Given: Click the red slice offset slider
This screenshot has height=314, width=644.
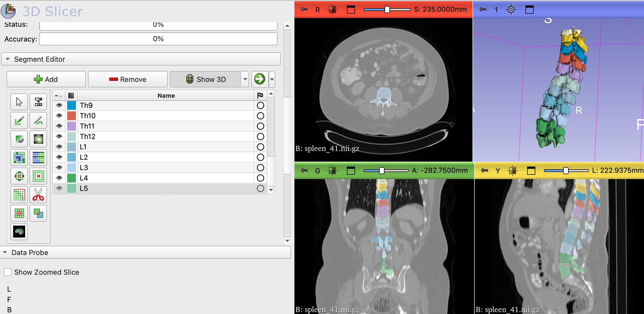Looking at the screenshot, I should coord(387,10).
